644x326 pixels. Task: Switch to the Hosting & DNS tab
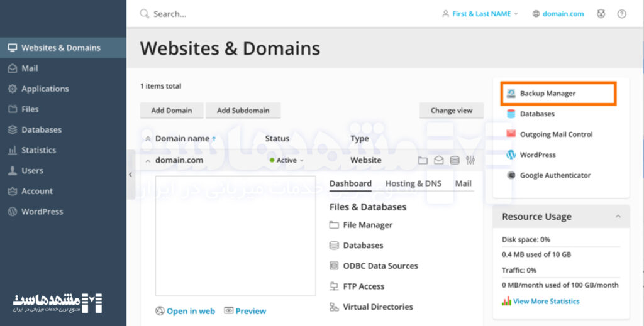[x=413, y=183]
